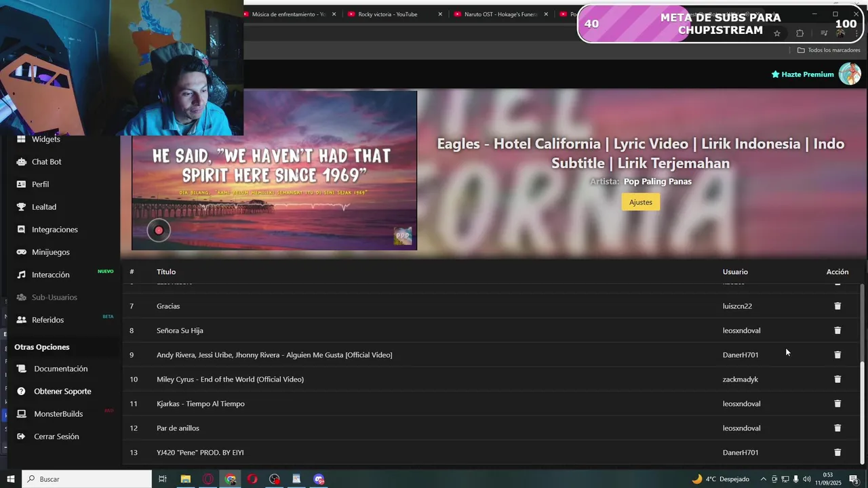
Task: Open the weather widget 4°C Despejado
Action: coord(720,479)
